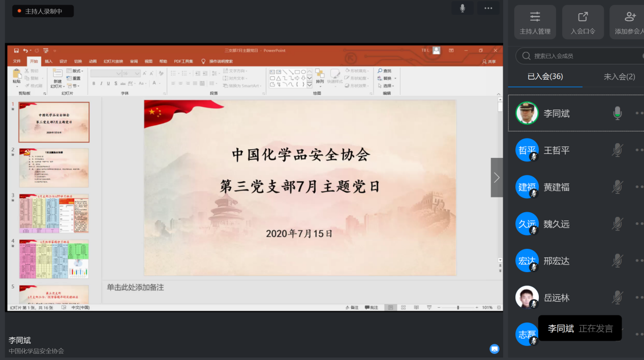Open more options for 邢宏达
The image size is (644, 360).
[x=638, y=261]
